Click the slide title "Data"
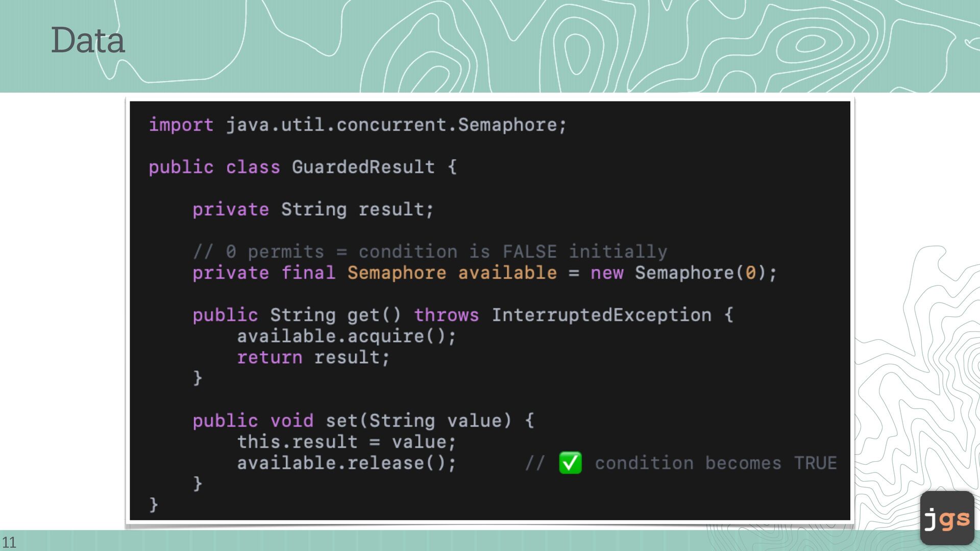 [88, 40]
